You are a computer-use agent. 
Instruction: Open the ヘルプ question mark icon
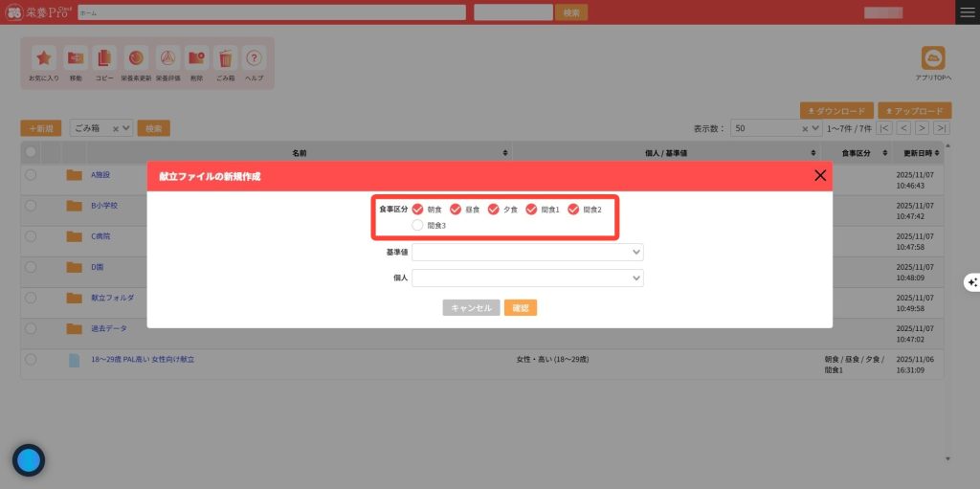click(254, 57)
